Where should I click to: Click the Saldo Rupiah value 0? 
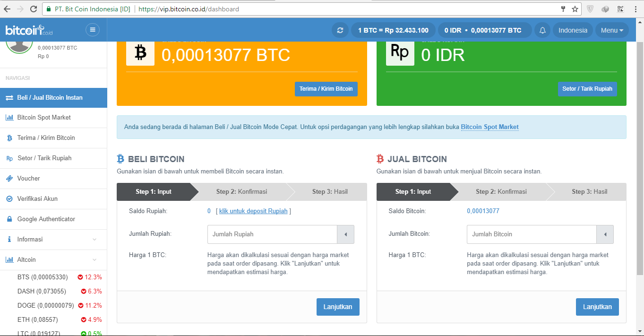pyautogui.click(x=209, y=211)
